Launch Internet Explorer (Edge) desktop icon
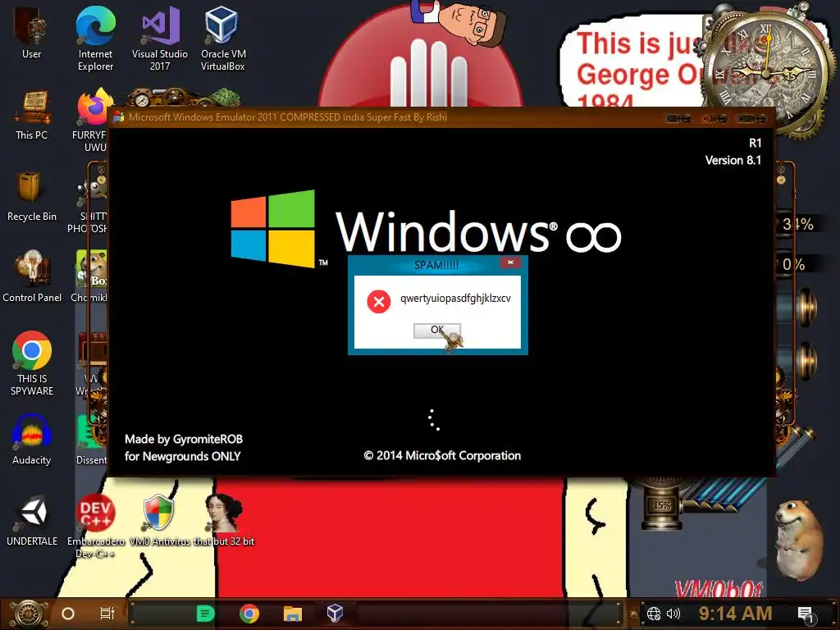 tap(95, 38)
